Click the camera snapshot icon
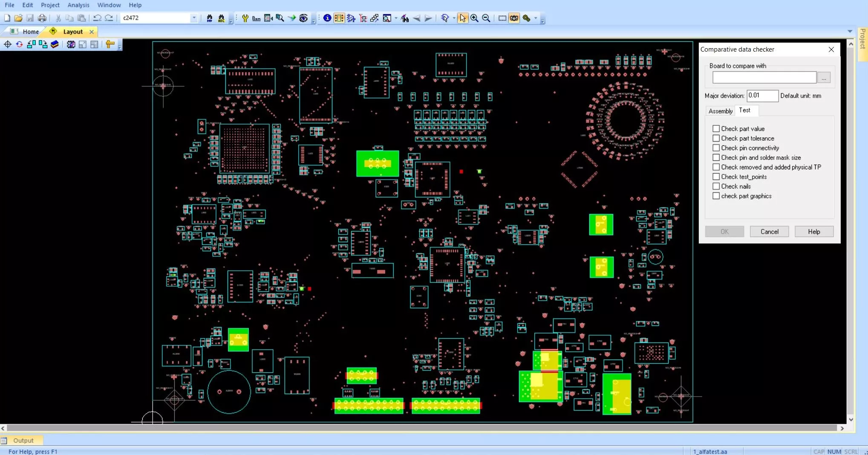 [514, 18]
